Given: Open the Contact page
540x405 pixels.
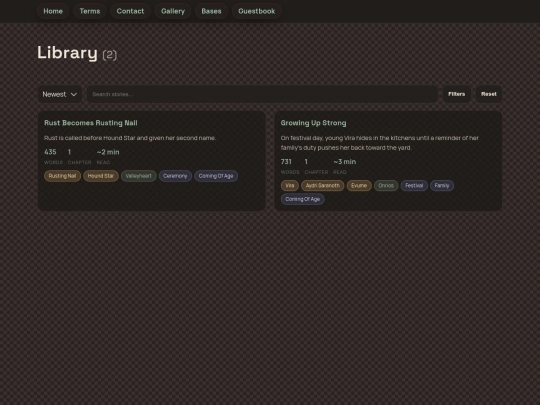Looking at the screenshot, I should pos(130,11).
